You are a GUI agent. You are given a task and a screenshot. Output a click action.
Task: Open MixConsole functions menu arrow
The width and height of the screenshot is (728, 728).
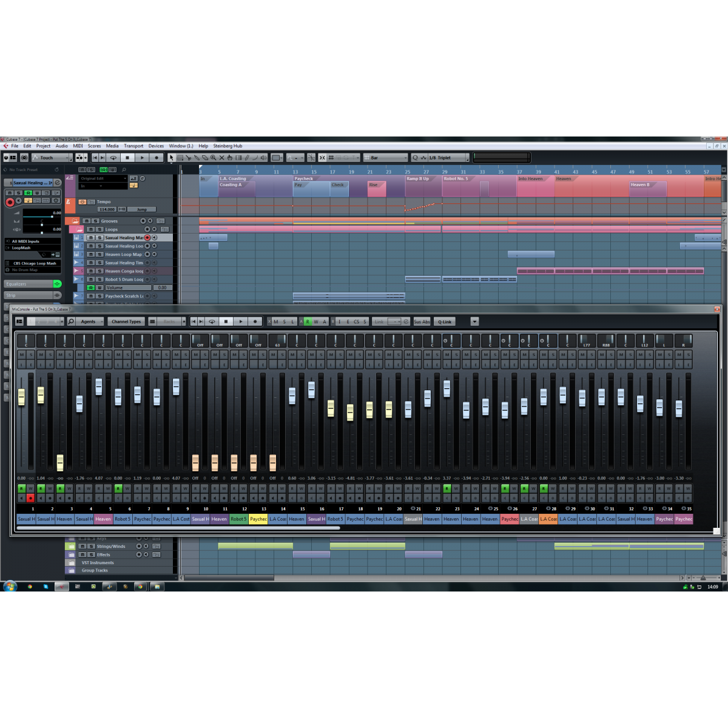point(474,322)
